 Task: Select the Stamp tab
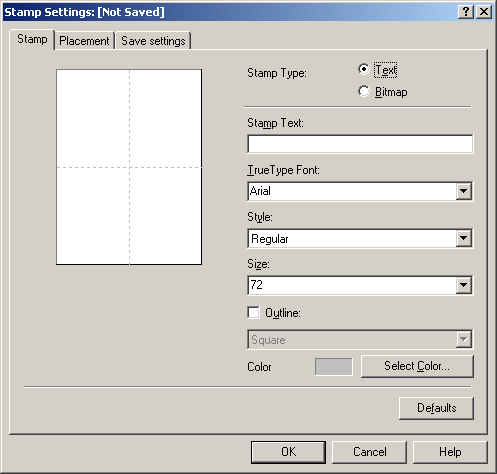click(x=32, y=39)
